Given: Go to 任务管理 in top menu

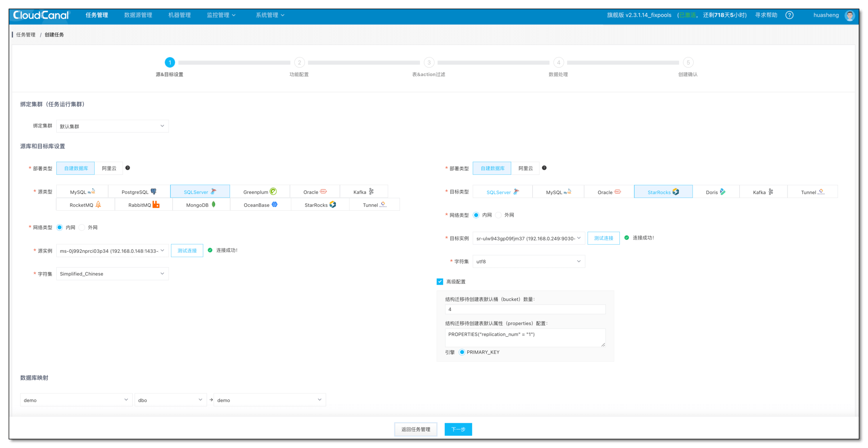Looking at the screenshot, I should [97, 15].
